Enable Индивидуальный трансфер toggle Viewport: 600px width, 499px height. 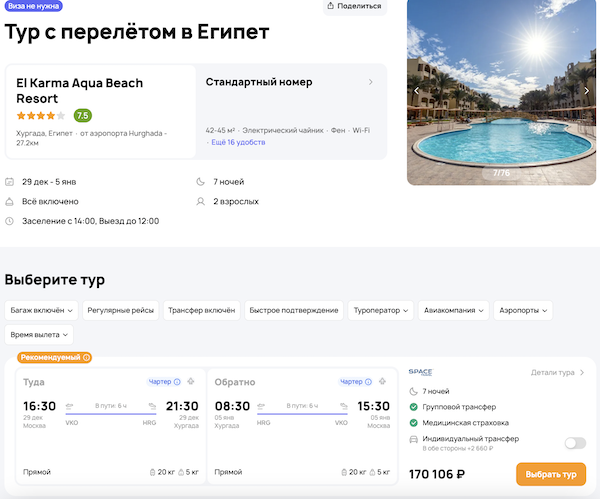[x=574, y=443]
